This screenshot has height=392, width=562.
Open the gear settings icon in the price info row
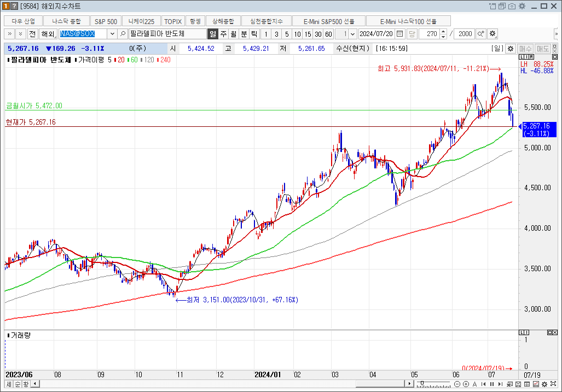point(510,49)
